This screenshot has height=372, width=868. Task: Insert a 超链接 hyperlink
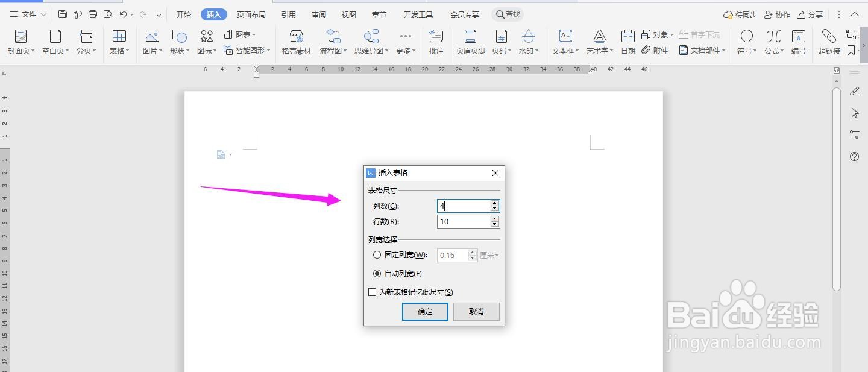pos(829,42)
